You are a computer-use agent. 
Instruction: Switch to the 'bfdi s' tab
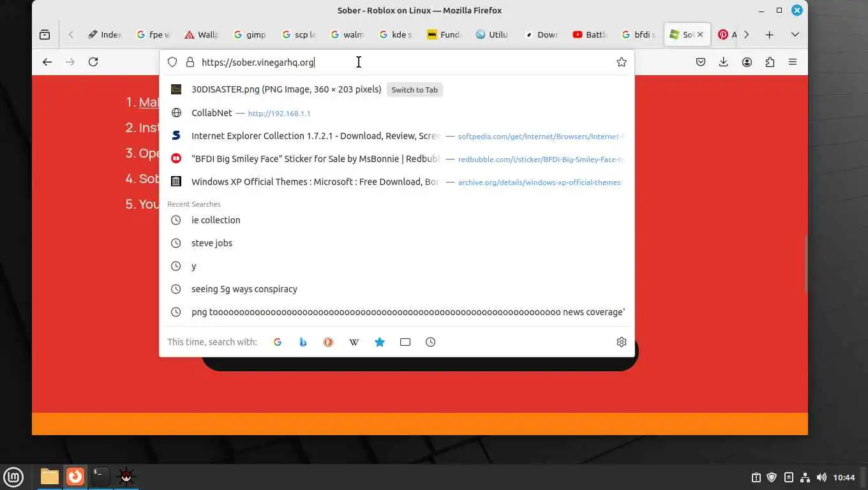point(638,35)
